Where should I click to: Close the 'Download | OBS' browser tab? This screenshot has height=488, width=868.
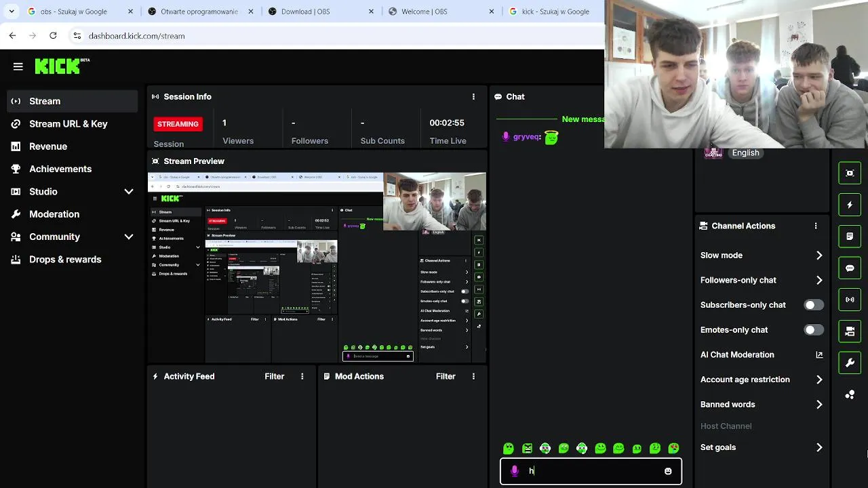[371, 12]
